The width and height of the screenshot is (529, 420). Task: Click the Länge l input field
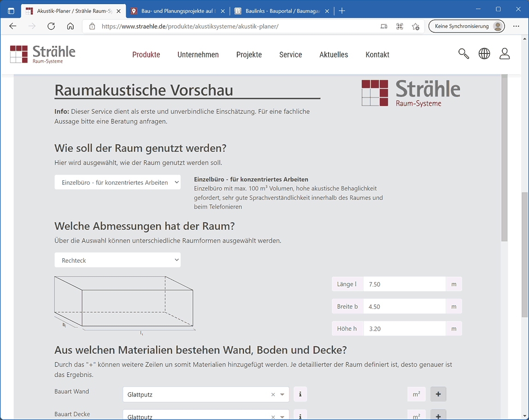click(x=405, y=284)
